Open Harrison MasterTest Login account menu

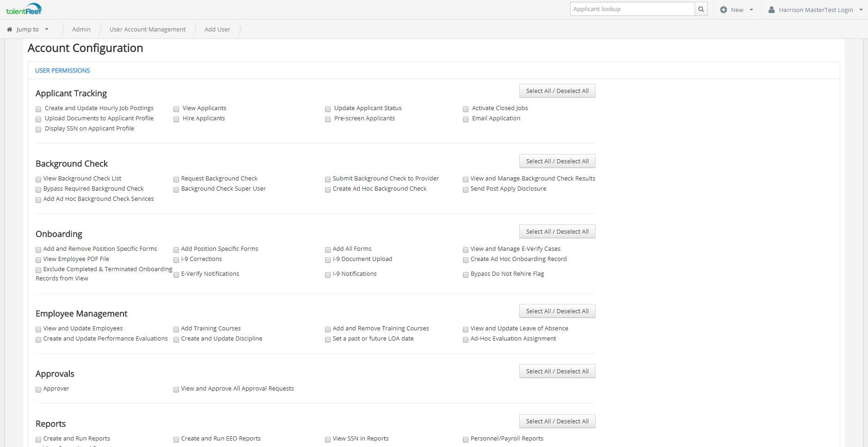click(x=816, y=10)
